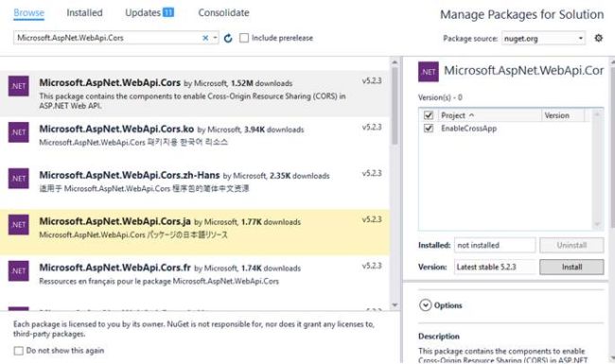Screen dimensions: 615x364
Task: Click .NET icon of WebApi.Cors.ja package
Action: [x=18, y=224]
